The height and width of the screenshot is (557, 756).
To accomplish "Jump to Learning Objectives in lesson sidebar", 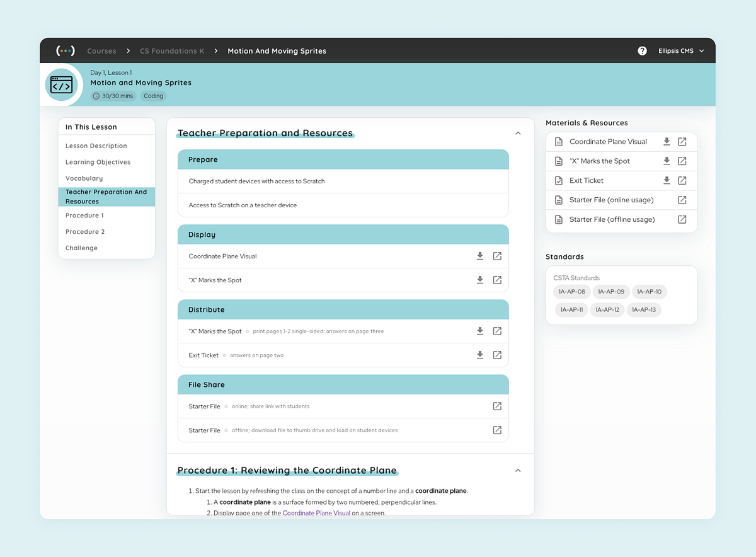I will [98, 162].
